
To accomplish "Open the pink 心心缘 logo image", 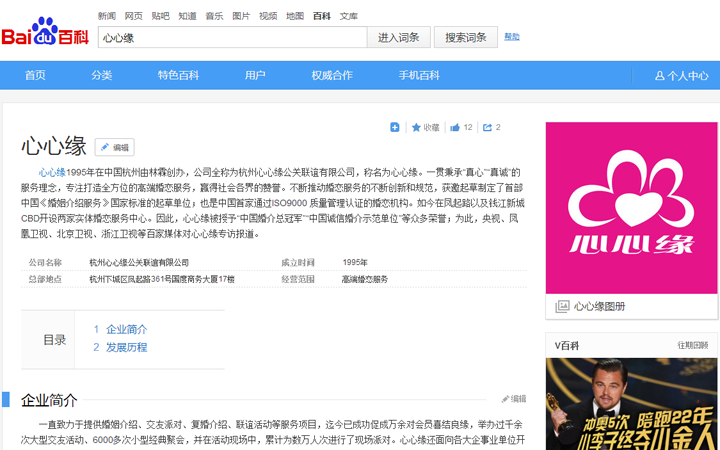I will (x=631, y=208).
